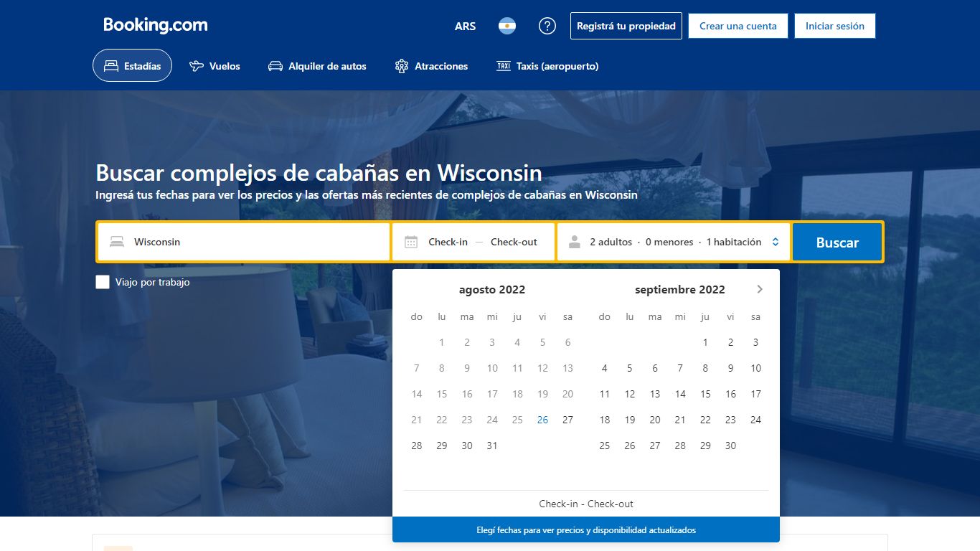Select agosto 30 in the calendar
The height and width of the screenshot is (551, 980).
tap(467, 446)
